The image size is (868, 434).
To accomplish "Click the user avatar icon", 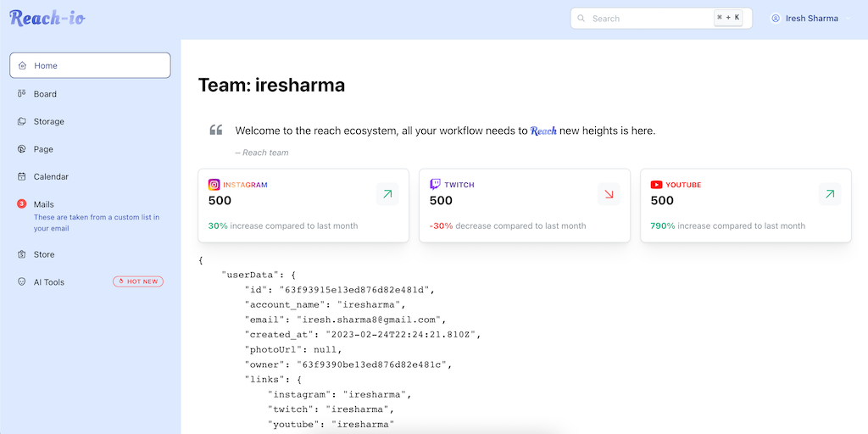I will (775, 18).
